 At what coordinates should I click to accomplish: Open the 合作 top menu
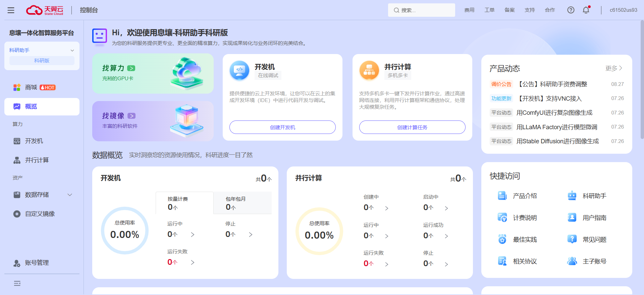(x=550, y=10)
